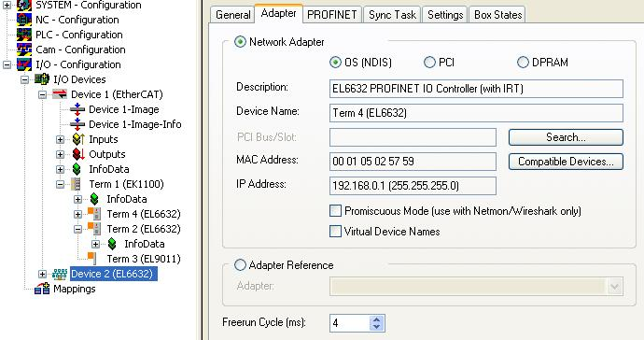Click the Outputs icon under Device 1
The image size is (644, 340).
[x=78, y=154]
